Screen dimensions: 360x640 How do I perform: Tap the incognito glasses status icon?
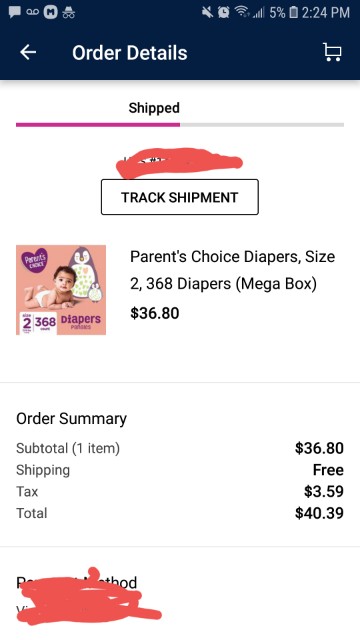69,13
